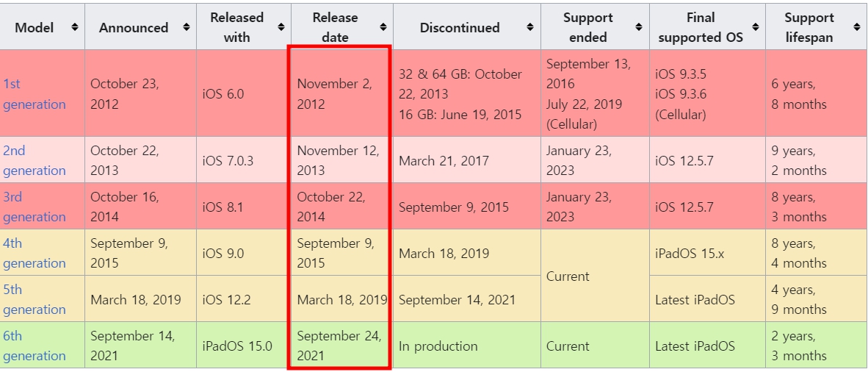Open the 4th generation model link
This screenshot has width=868, height=372.
[34, 253]
